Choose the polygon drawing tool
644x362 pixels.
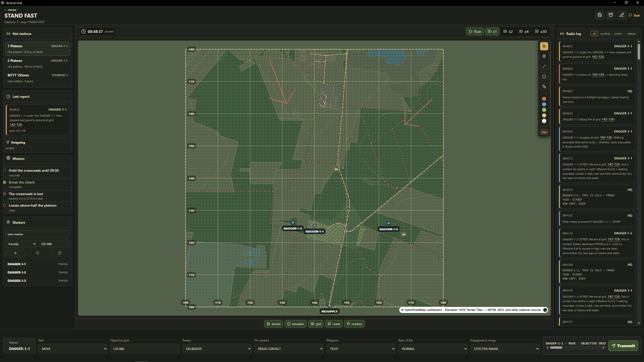click(544, 76)
